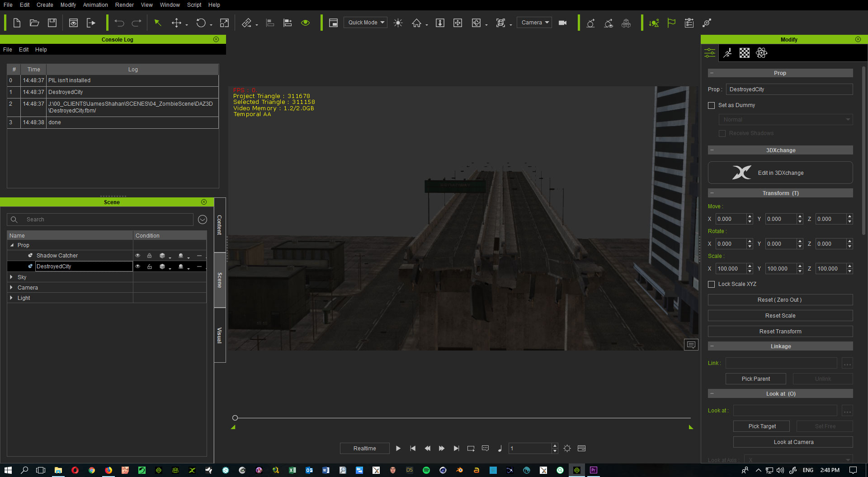Click the Export icon in the toolbar
This screenshot has height=477, width=868.
(x=91, y=23)
